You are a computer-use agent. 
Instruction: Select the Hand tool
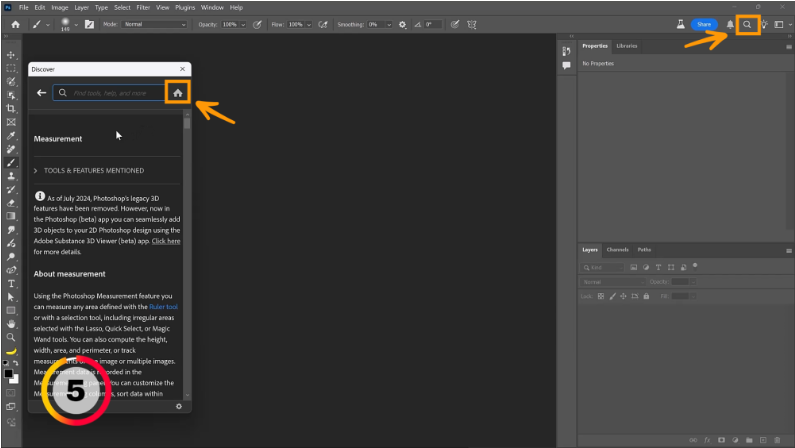coord(11,324)
